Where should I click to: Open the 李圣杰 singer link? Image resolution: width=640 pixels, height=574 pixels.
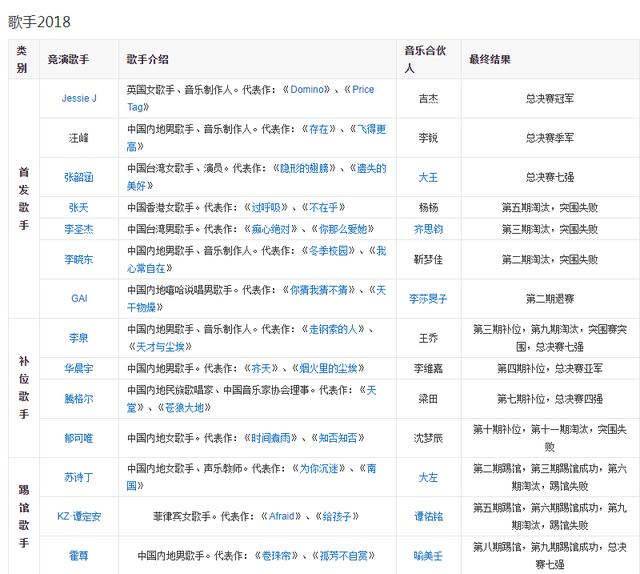[79, 229]
